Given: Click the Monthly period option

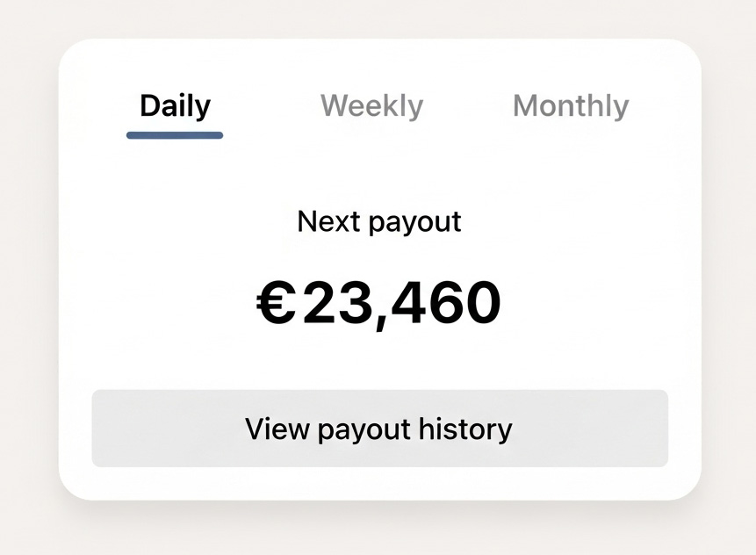Looking at the screenshot, I should (570, 105).
